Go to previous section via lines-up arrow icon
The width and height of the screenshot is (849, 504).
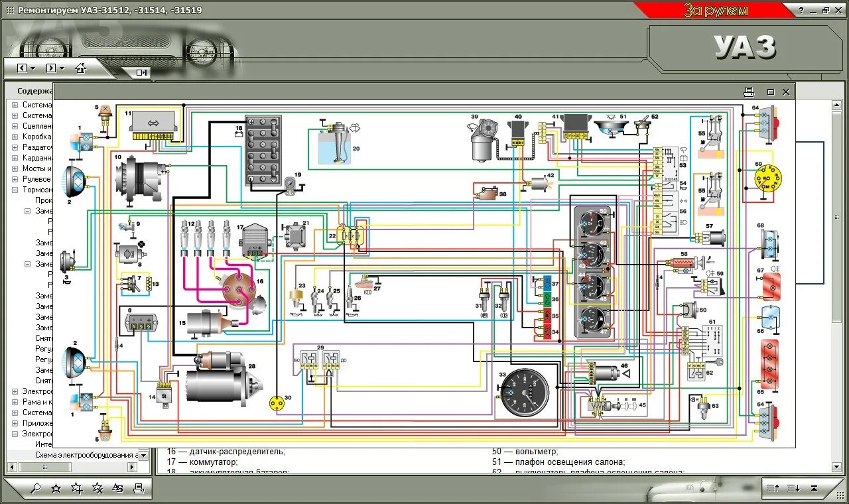[773, 489]
